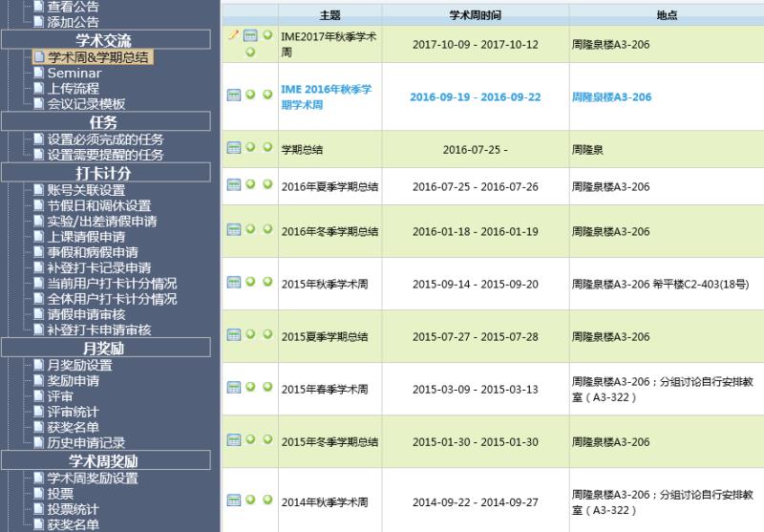Click the last green round icon in 2015年春季学术周 row
764x532 pixels.
pyautogui.click(x=267, y=387)
